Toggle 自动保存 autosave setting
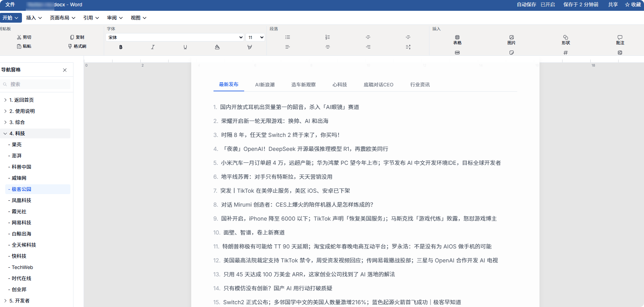The height and width of the screenshot is (307, 644). (x=536, y=5)
